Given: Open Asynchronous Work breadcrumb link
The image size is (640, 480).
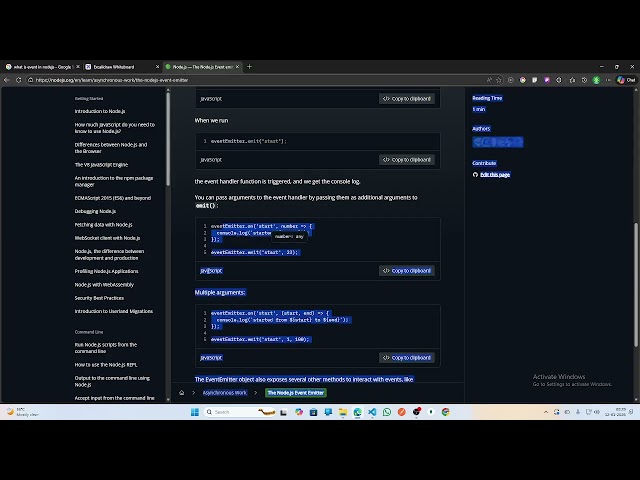Looking at the screenshot, I should point(224,393).
